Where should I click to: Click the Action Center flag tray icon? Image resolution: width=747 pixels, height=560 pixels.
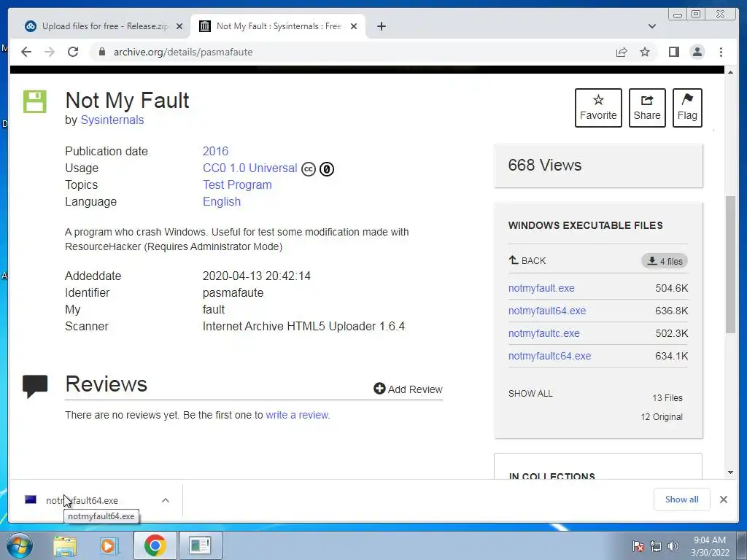tap(638, 546)
